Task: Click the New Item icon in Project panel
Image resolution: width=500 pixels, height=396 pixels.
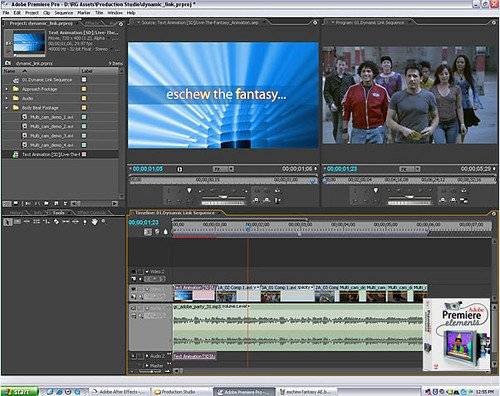Action: [x=56, y=203]
